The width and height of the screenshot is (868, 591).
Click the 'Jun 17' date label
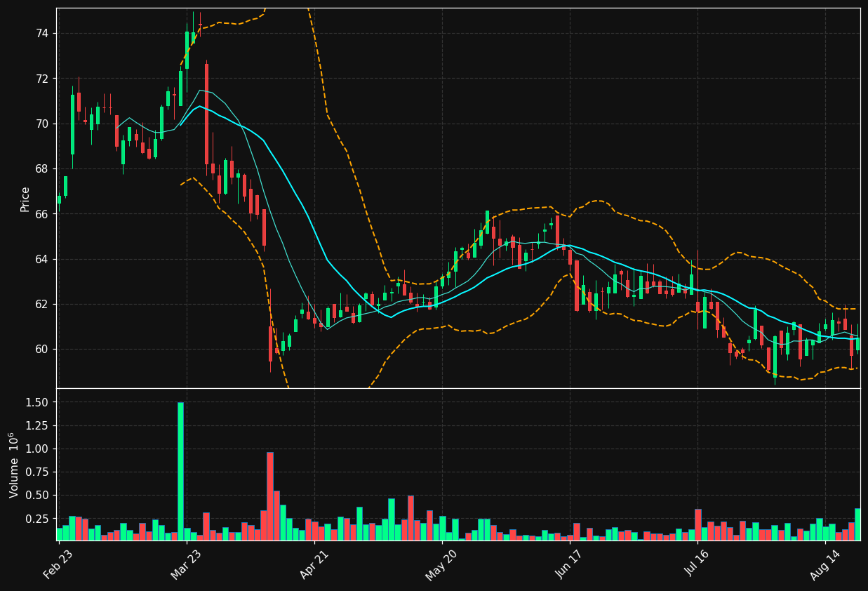(x=570, y=564)
